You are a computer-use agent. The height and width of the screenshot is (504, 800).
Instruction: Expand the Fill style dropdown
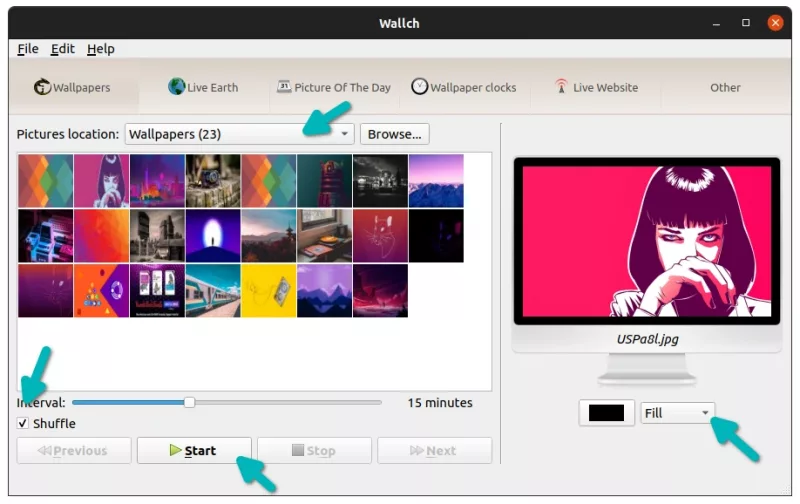pos(677,413)
